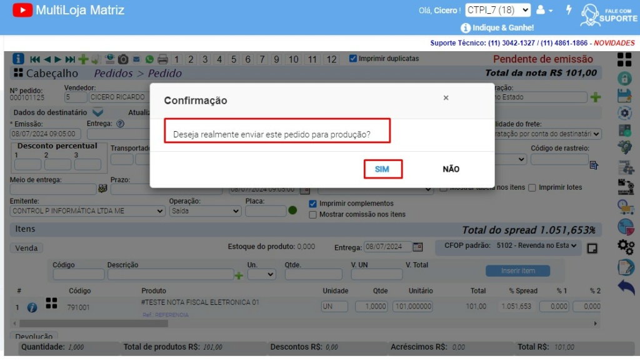Click four-squares grid icon atop sidebar

(624, 59)
